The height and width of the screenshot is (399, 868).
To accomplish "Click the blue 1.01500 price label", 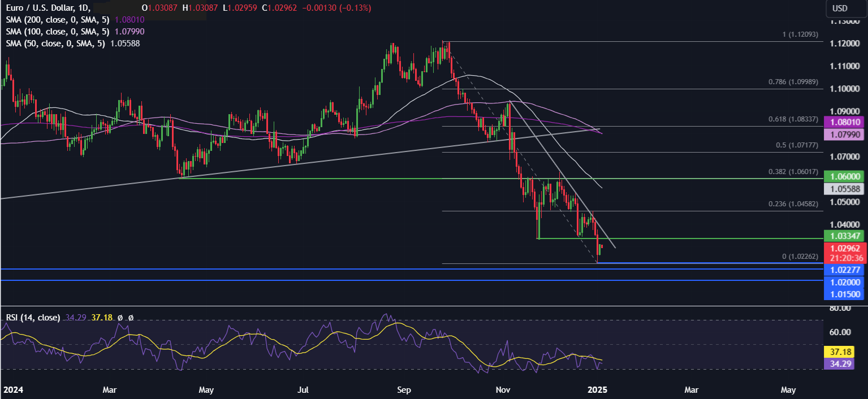I will tap(844, 294).
